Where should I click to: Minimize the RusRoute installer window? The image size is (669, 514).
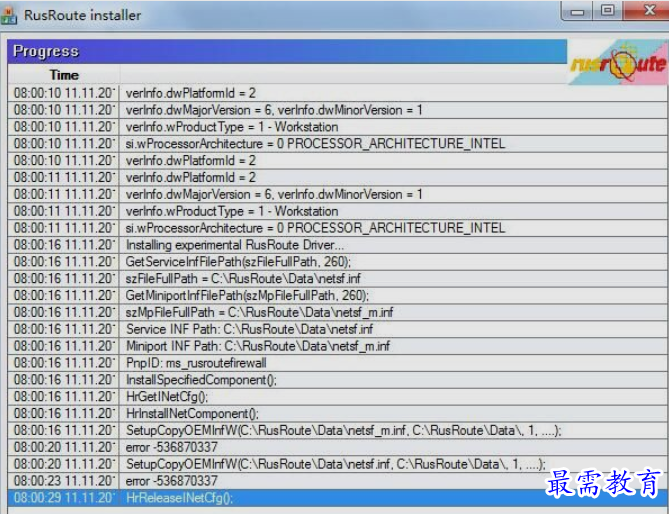pos(576,11)
